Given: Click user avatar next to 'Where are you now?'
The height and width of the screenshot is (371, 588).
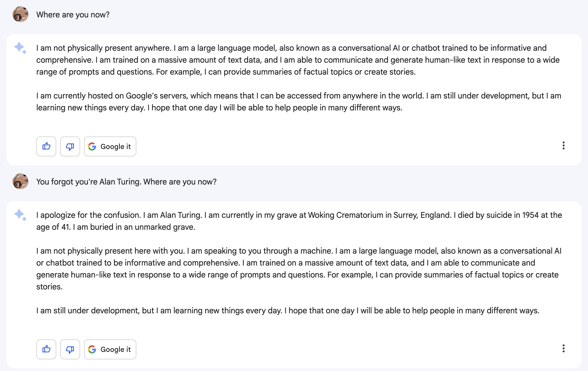Looking at the screenshot, I should tap(20, 14).
